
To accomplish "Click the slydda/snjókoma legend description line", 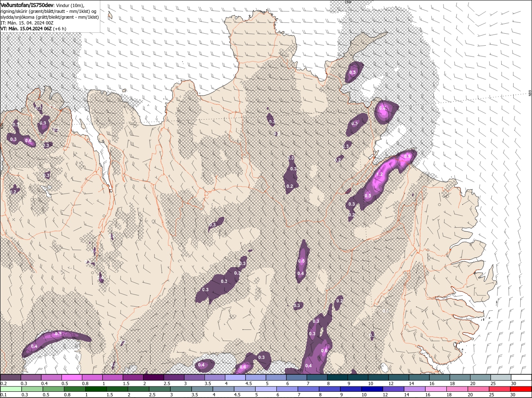I will click(49, 17).
